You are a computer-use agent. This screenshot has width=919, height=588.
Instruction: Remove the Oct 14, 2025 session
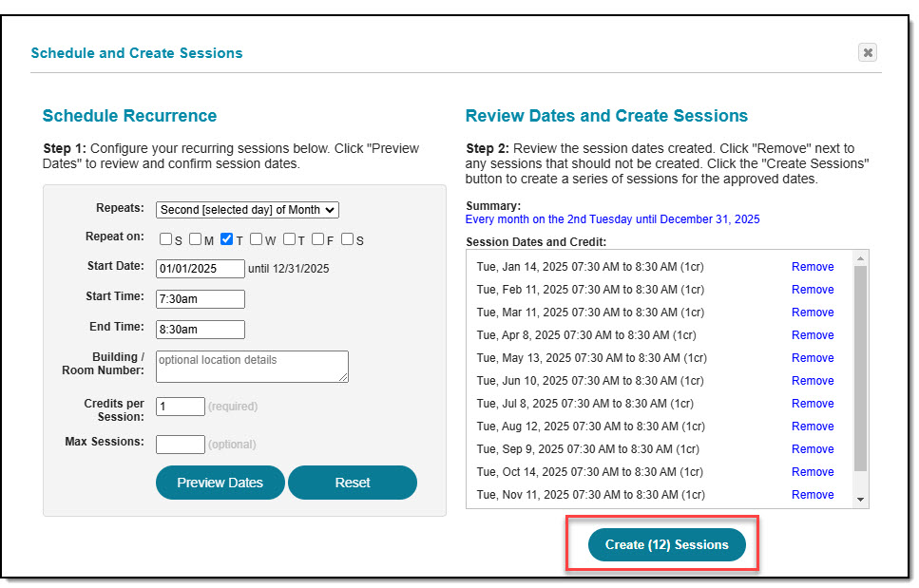click(813, 473)
